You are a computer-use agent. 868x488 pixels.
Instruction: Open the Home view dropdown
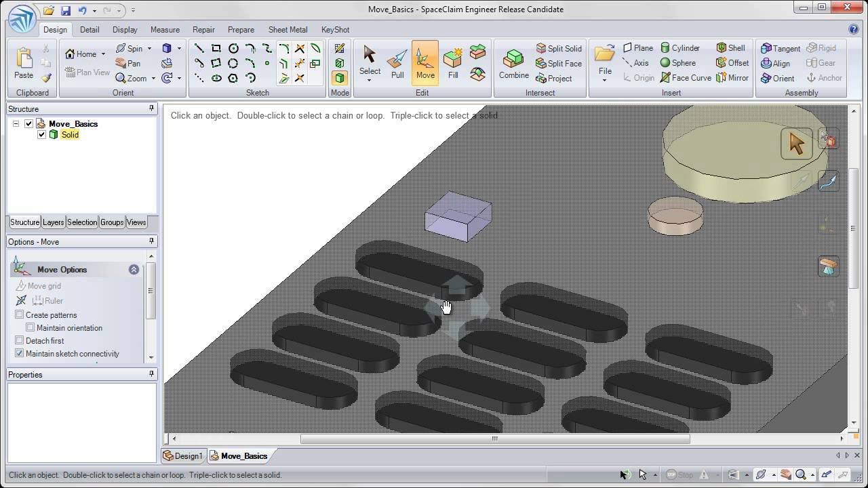click(x=103, y=54)
